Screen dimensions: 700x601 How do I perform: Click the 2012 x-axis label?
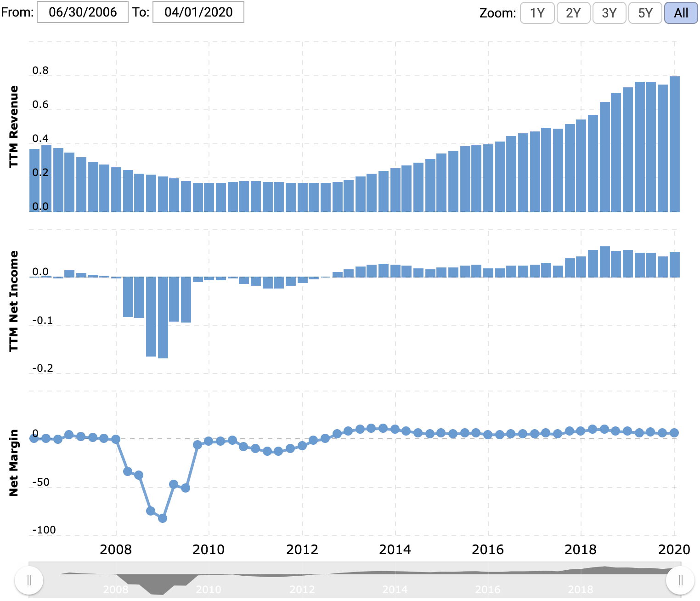click(302, 550)
